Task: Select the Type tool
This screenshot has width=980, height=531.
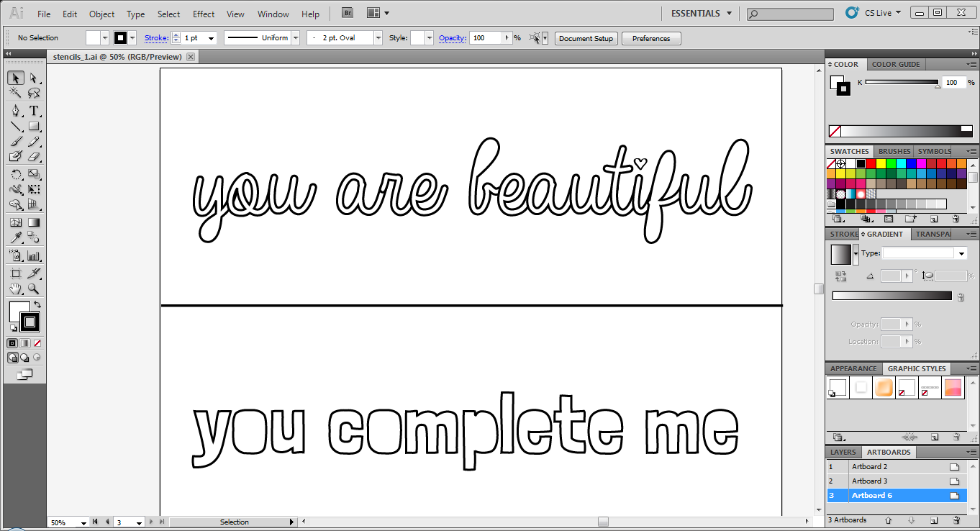Action: (34, 111)
